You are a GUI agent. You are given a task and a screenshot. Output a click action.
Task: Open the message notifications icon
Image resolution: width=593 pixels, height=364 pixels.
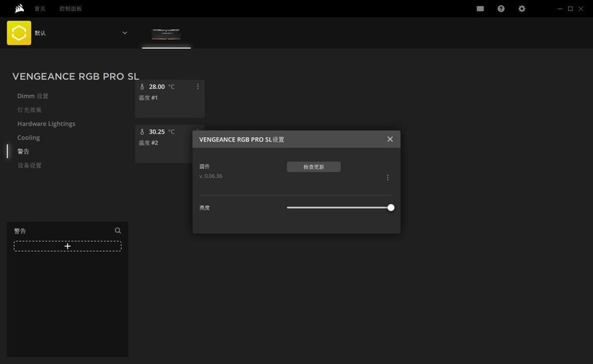480,9
